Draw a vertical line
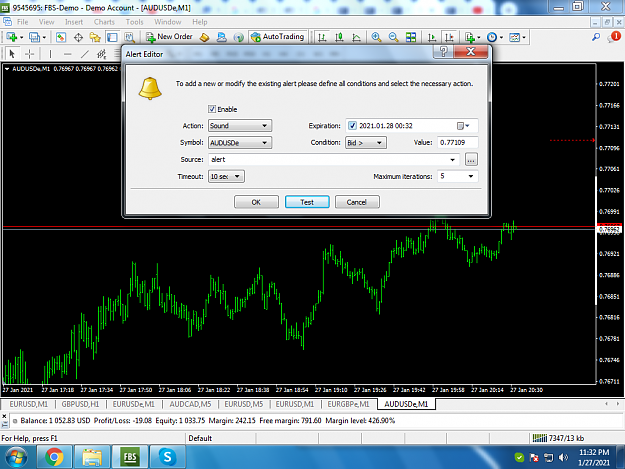This screenshot has width=625, height=469. [50, 53]
